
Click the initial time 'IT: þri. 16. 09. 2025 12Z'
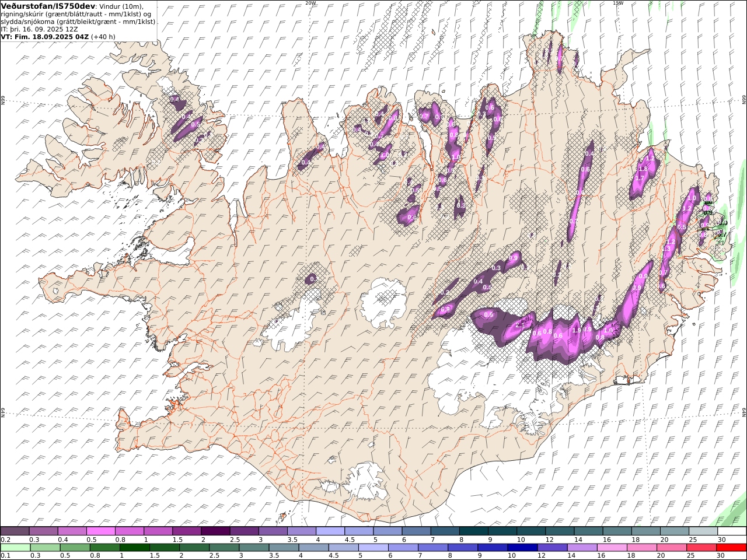(39, 29)
